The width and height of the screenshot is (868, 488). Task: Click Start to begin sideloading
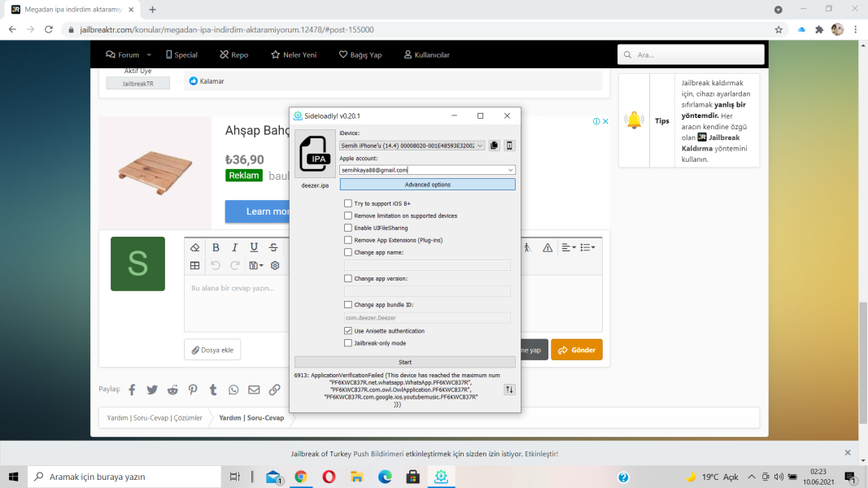(x=404, y=362)
